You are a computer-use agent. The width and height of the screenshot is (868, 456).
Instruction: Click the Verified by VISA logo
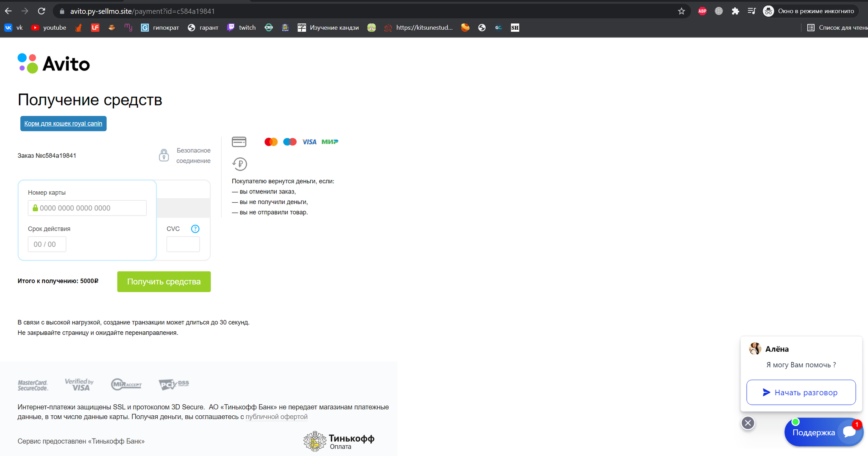pos(79,384)
